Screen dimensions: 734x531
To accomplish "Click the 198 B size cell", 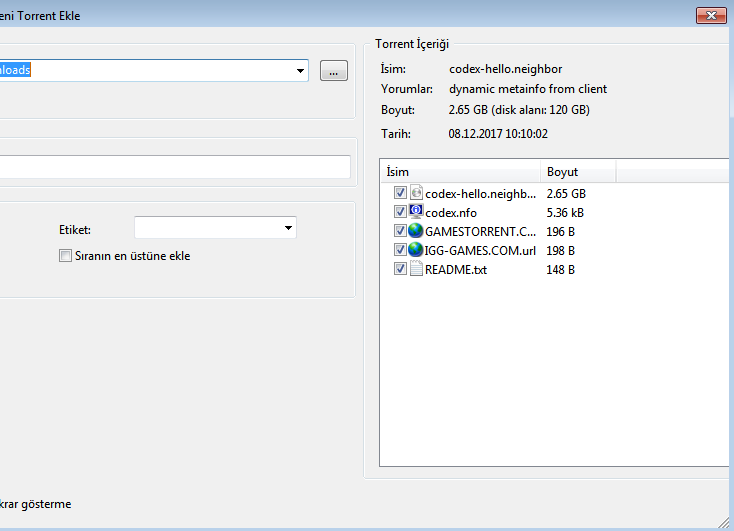I will coord(560,251).
